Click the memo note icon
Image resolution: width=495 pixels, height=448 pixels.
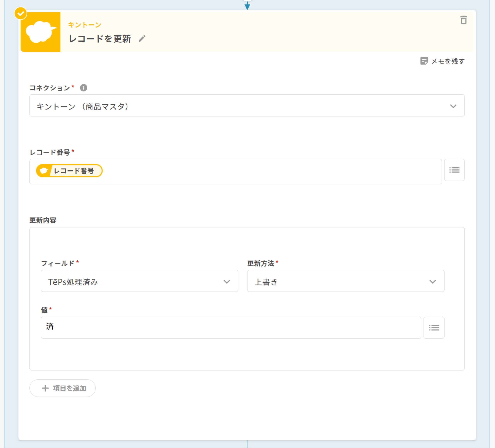pyautogui.click(x=424, y=61)
